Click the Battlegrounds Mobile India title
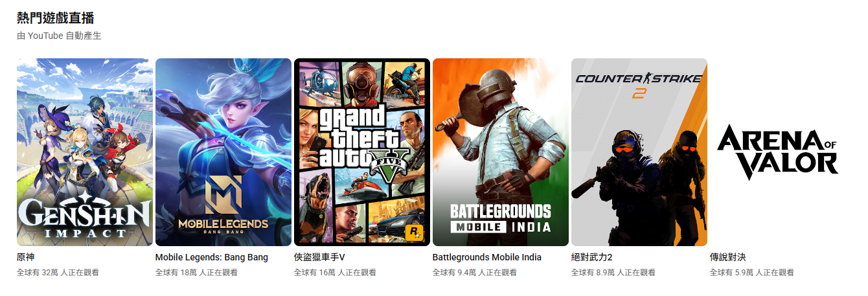 tap(487, 257)
